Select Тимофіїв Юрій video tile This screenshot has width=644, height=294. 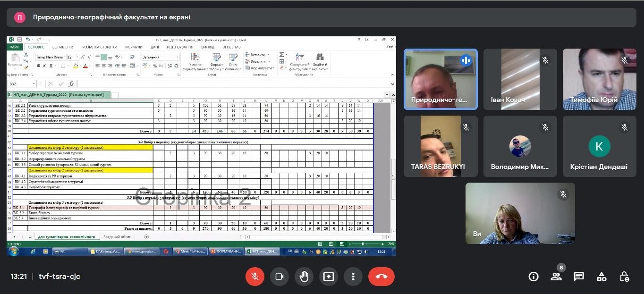(600, 79)
